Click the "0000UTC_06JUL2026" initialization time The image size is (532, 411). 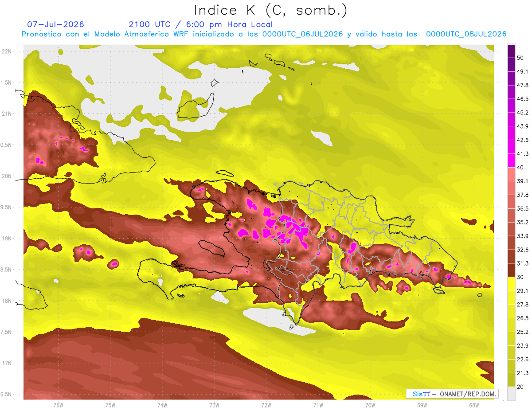pos(303,34)
